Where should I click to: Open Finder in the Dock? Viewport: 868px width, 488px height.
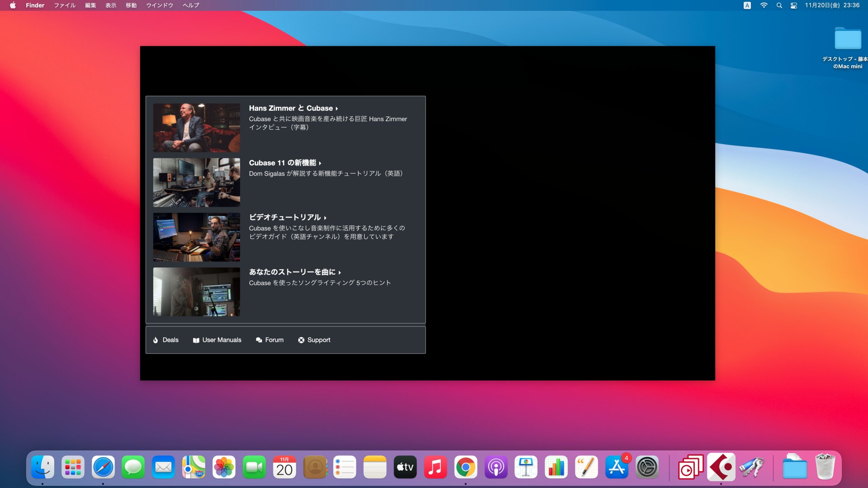43,467
